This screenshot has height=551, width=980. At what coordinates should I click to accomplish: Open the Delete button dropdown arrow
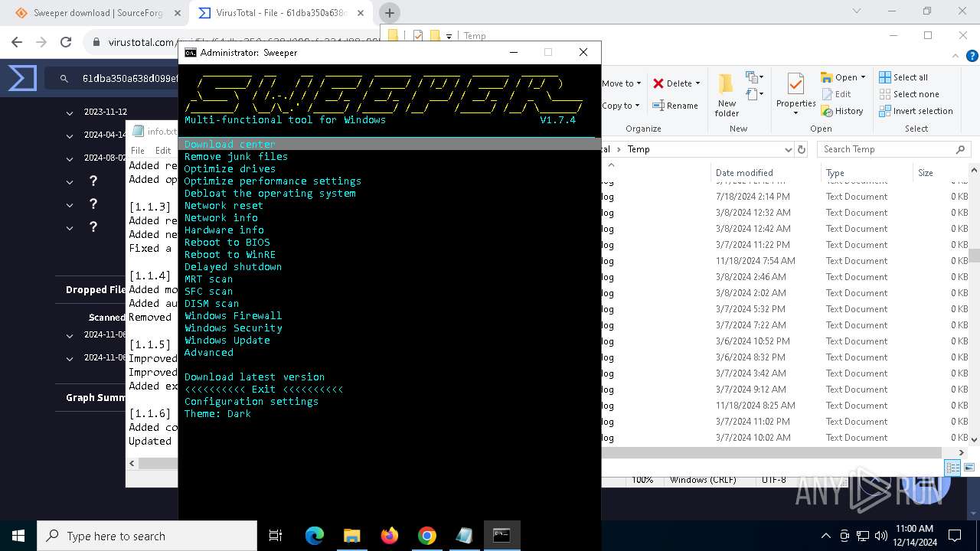click(x=697, y=84)
